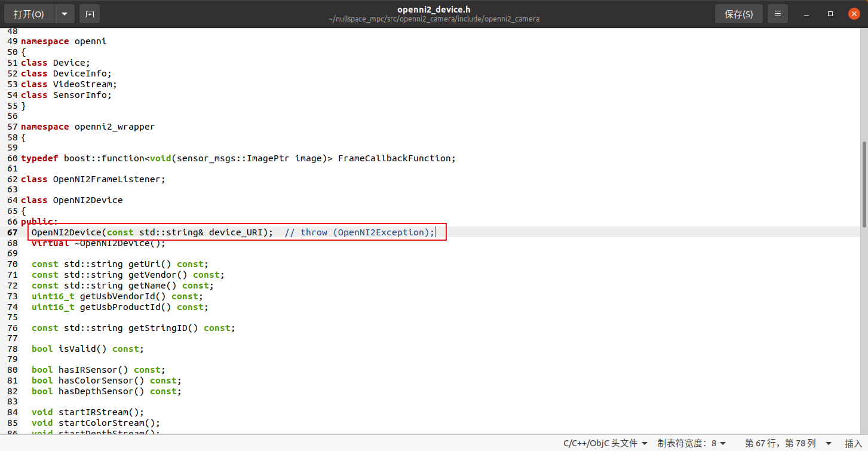Screen dimensions: 868x451
Task: Click the '// throw (OpenNI2Exception);' comment
Action: tap(360, 232)
